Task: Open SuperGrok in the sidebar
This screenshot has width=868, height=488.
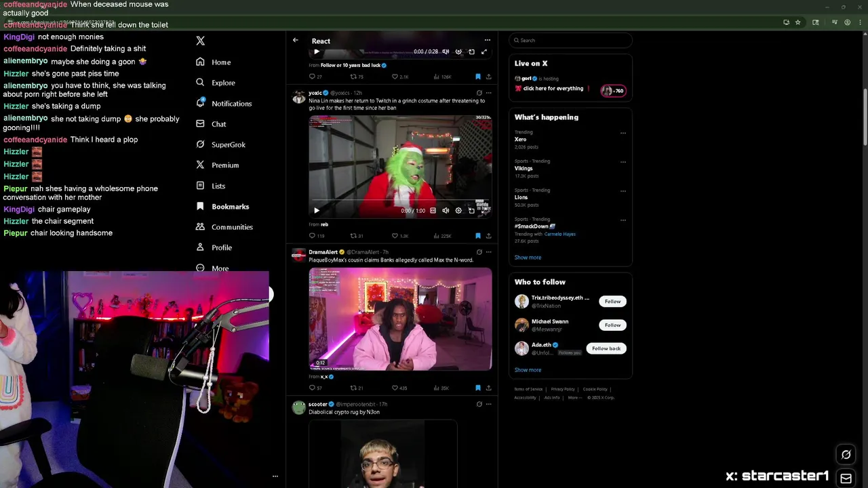Action: click(x=220, y=144)
